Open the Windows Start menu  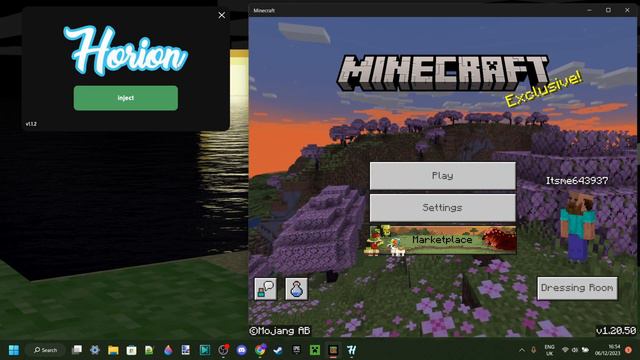point(13,350)
